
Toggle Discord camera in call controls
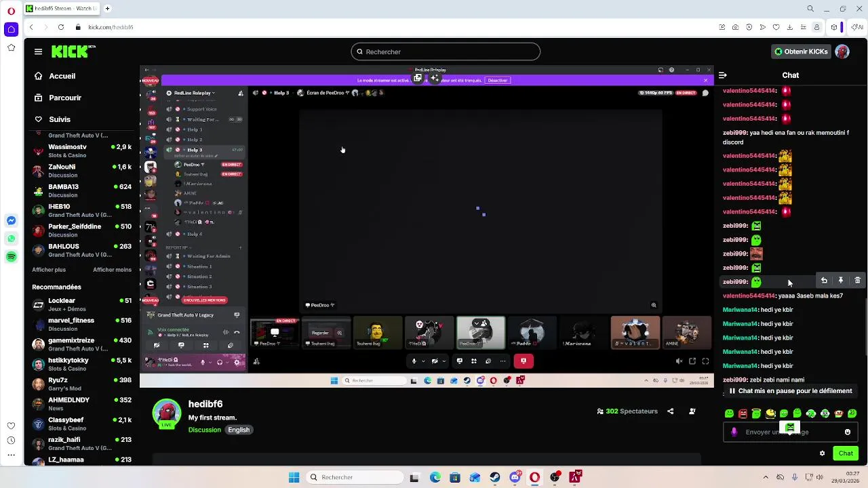pos(435,361)
